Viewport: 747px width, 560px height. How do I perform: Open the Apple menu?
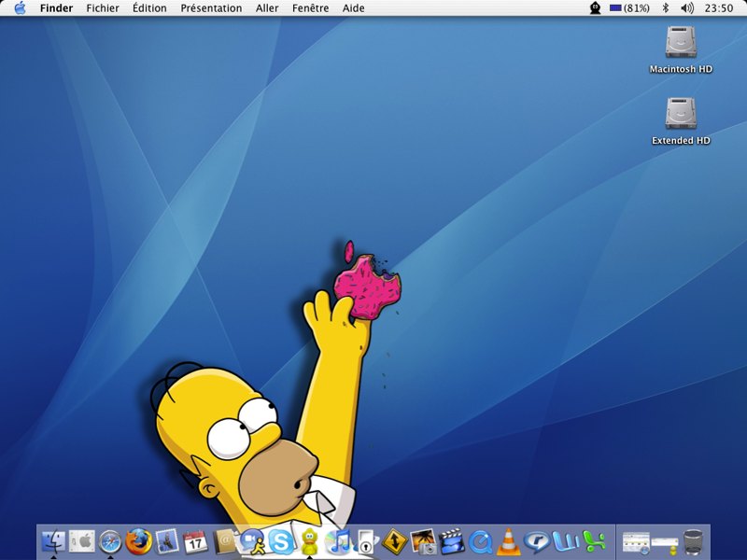click(x=20, y=8)
